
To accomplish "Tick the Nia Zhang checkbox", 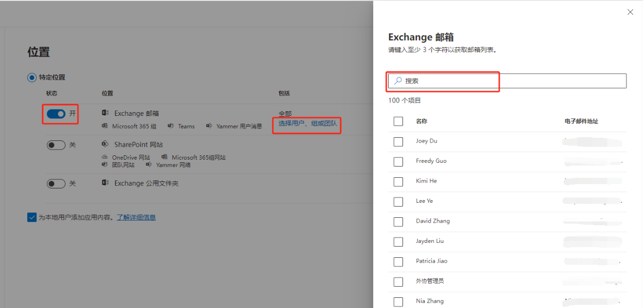I will click(398, 302).
